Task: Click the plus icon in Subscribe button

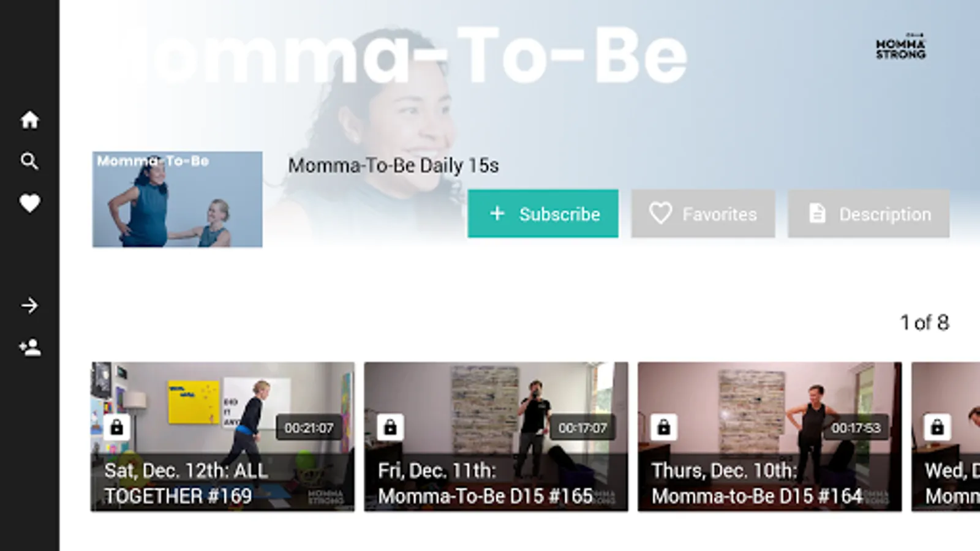Action: point(497,214)
